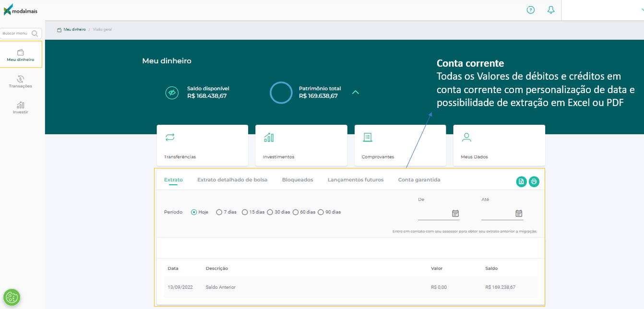The height and width of the screenshot is (309, 644).
Task: Open the notifications bell
Action: click(x=551, y=10)
